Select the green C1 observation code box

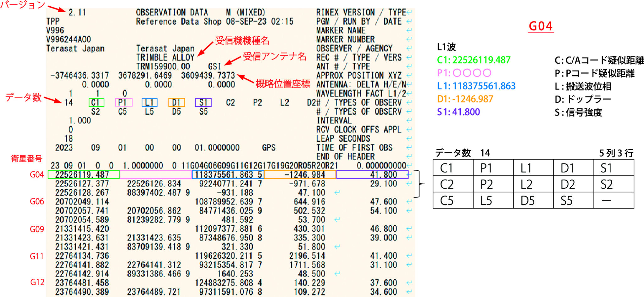click(96, 102)
